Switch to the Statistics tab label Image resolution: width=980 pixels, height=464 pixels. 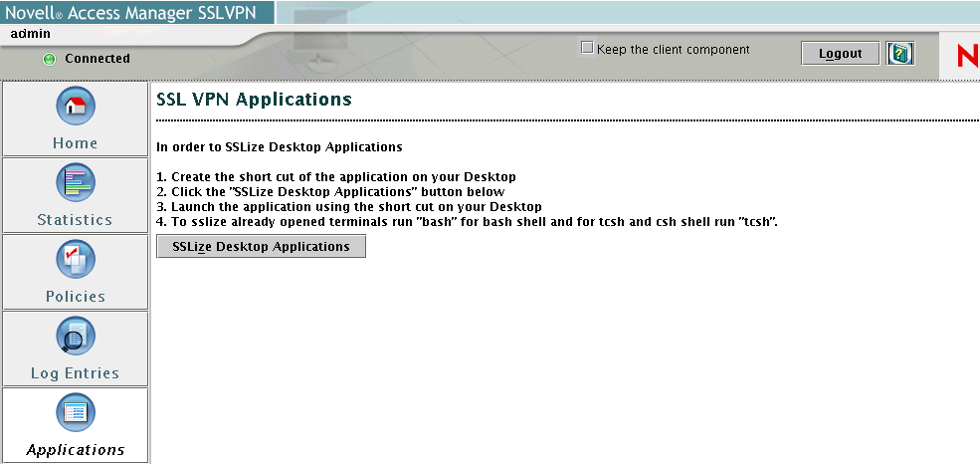[x=75, y=220]
